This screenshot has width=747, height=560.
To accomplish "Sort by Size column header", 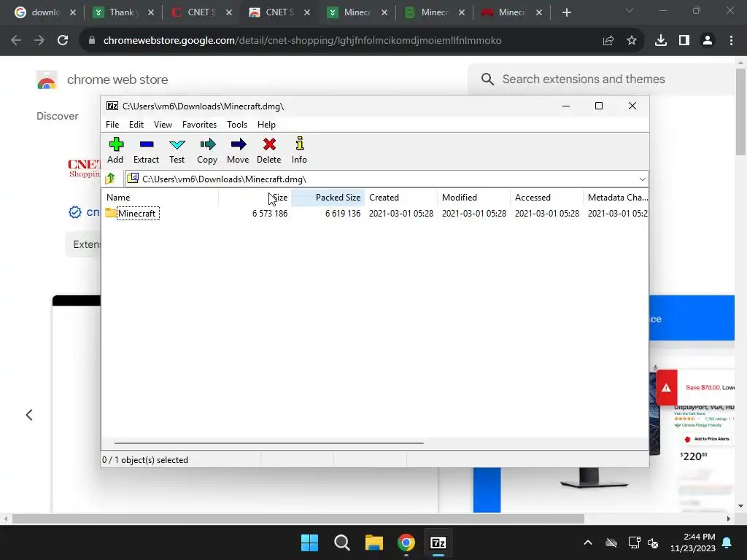I will pos(255,197).
